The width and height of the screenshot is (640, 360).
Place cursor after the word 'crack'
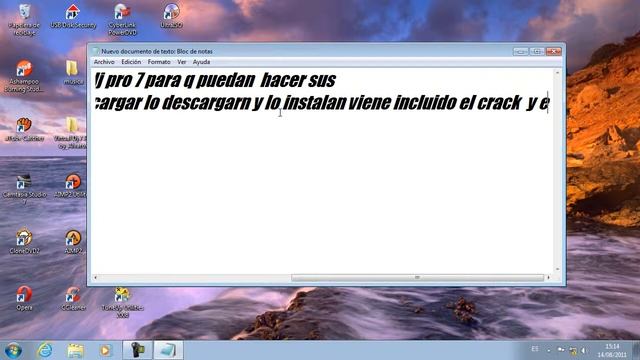[522, 103]
